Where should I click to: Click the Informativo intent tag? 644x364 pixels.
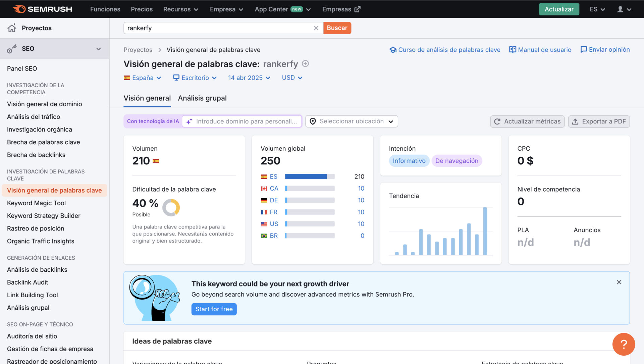(409, 161)
